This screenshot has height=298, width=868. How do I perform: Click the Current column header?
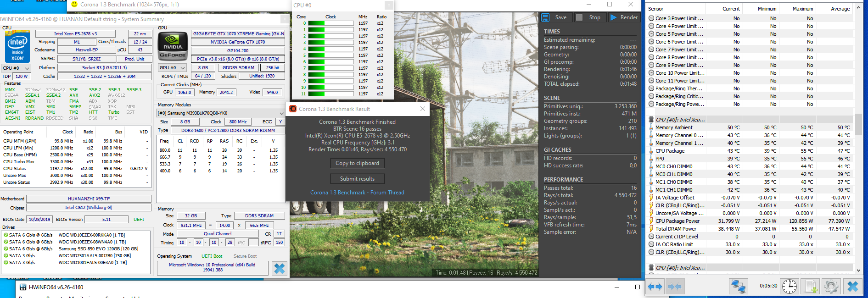pos(723,9)
